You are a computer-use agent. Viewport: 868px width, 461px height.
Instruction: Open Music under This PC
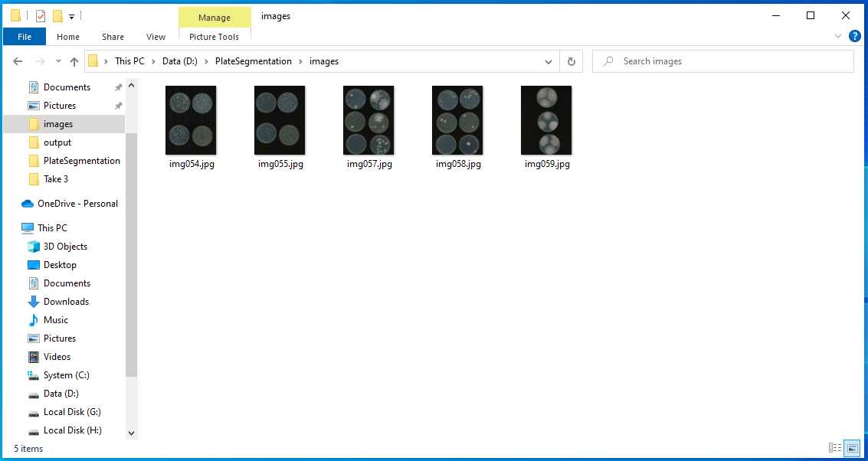pyautogui.click(x=55, y=319)
